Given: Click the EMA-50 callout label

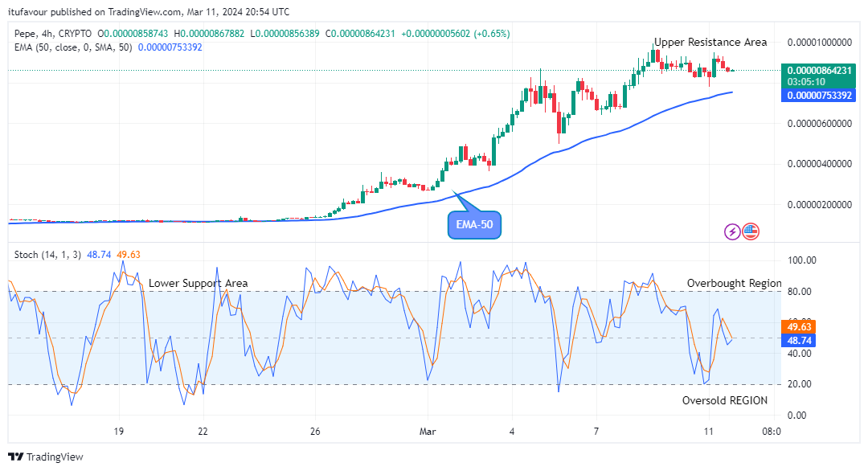Looking at the screenshot, I should point(474,225).
